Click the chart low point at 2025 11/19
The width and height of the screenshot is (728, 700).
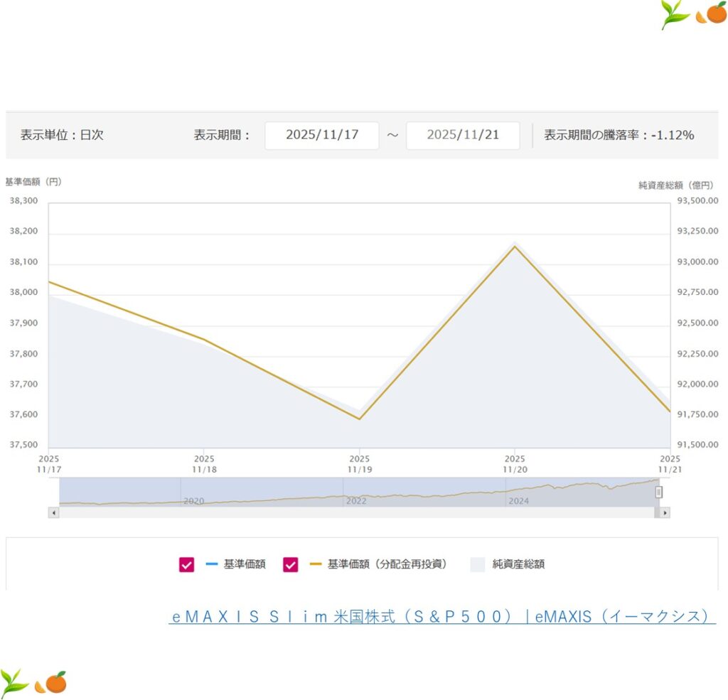tap(359, 419)
